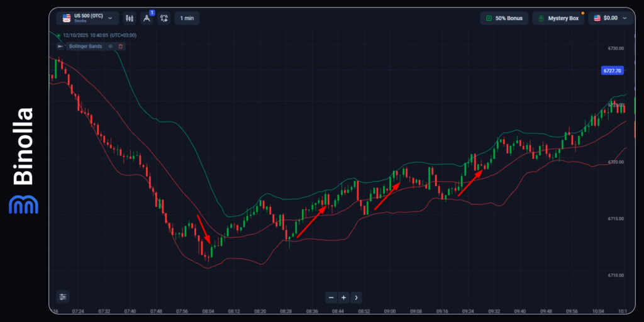Delete the Bollinger Bands indicator
Image resolution: width=644 pixels, height=322 pixels.
121,46
